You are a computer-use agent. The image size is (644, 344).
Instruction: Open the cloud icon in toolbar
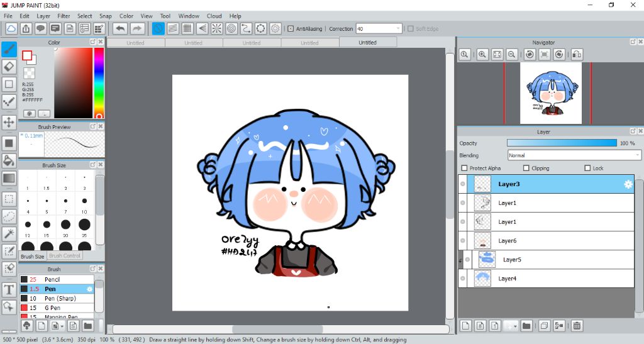click(11, 29)
